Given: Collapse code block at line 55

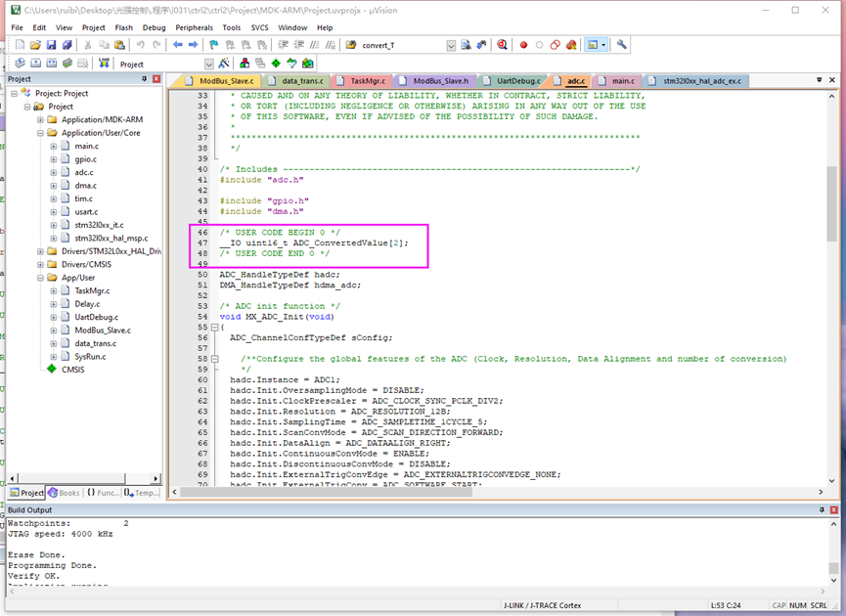Looking at the screenshot, I should pyautogui.click(x=215, y=328).
